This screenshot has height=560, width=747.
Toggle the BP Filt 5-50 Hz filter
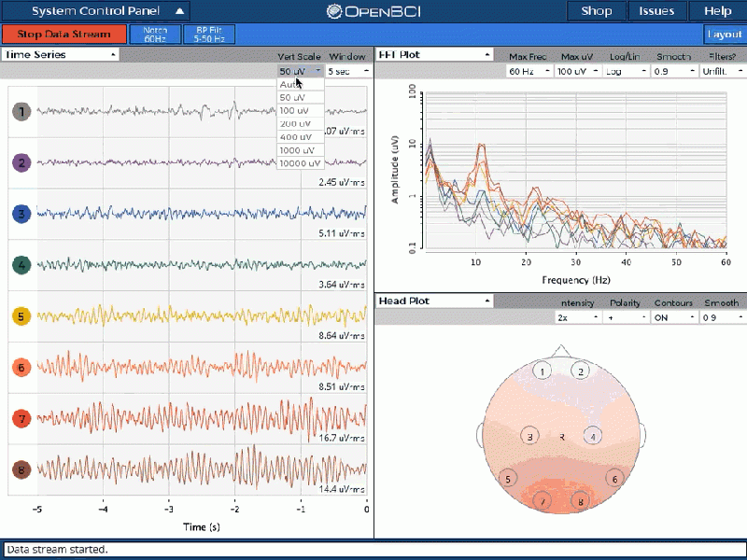(208, 35)
